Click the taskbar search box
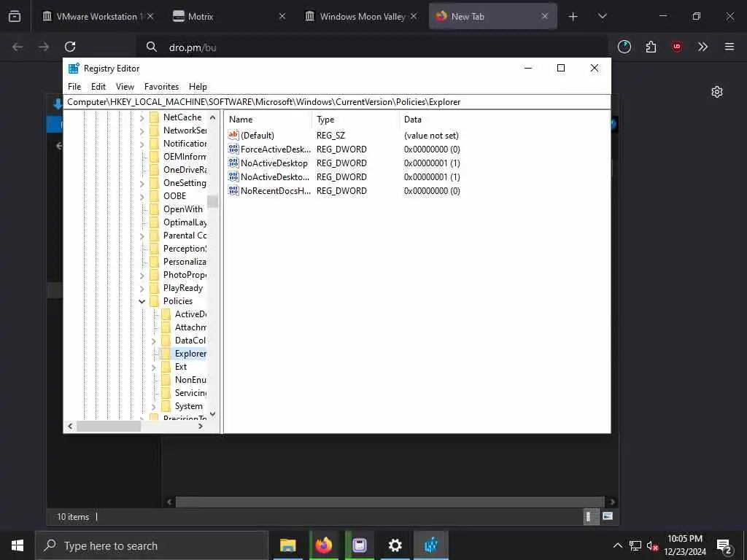 152,545
